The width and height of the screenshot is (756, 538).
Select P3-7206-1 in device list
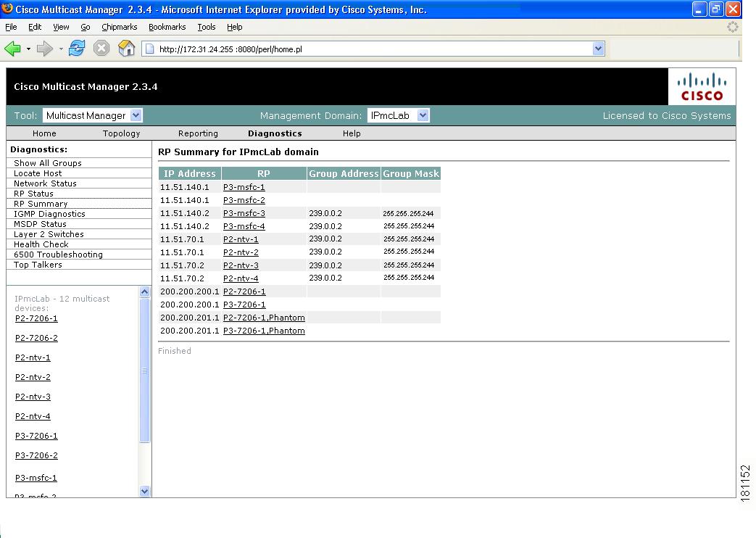[x=36, y=436]
